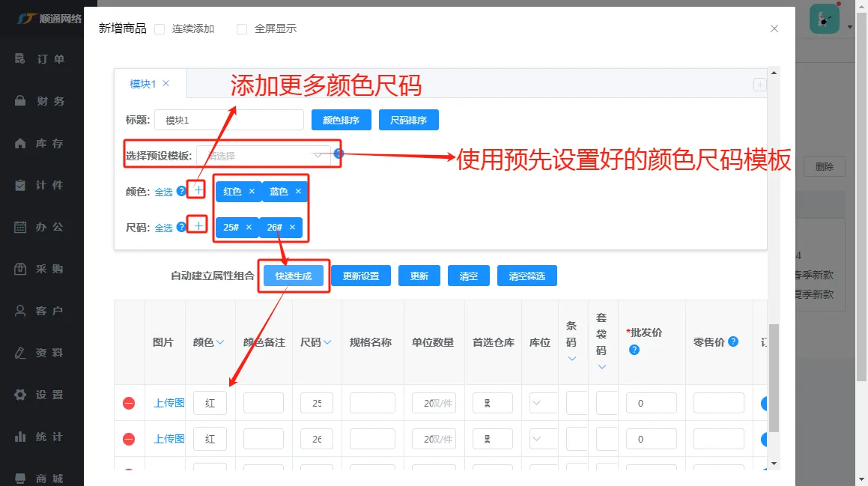
Task: Expand the 尺码 column header dropdown
Action: 328,342
